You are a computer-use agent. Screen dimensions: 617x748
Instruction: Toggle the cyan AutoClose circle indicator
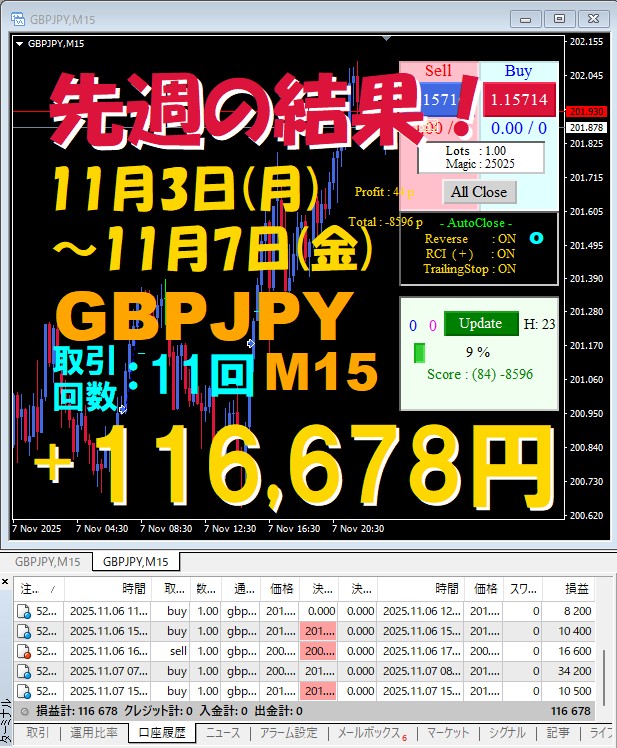[x=536, y=238]
